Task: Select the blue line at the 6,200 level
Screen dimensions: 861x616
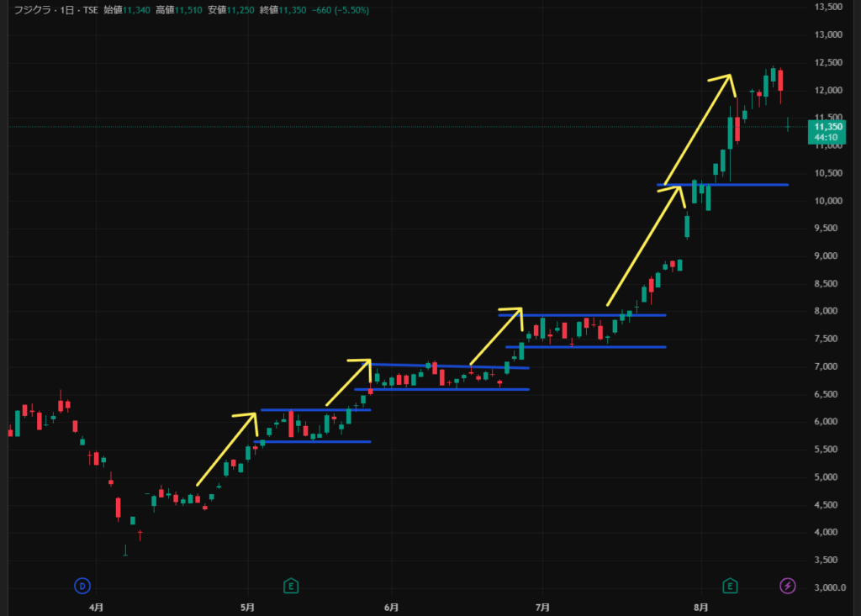Action: [x=315, y=410]
